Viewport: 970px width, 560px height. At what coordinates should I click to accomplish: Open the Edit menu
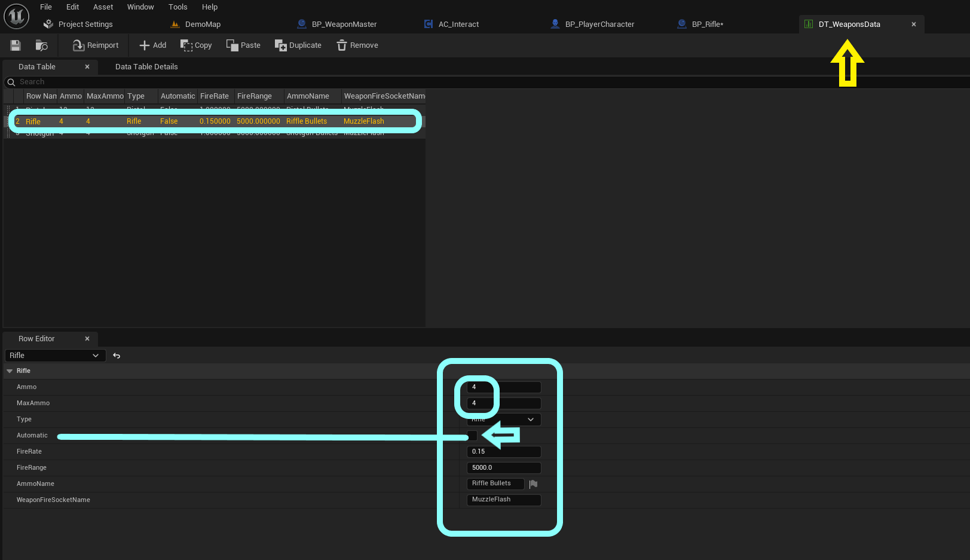[x=73, y=7]
